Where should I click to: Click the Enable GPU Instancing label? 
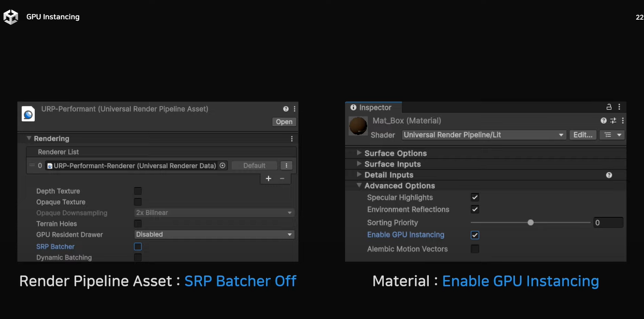405,235
